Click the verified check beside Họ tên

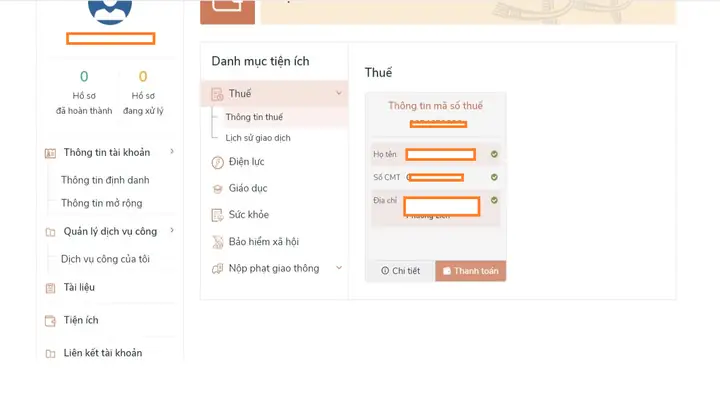494,154
